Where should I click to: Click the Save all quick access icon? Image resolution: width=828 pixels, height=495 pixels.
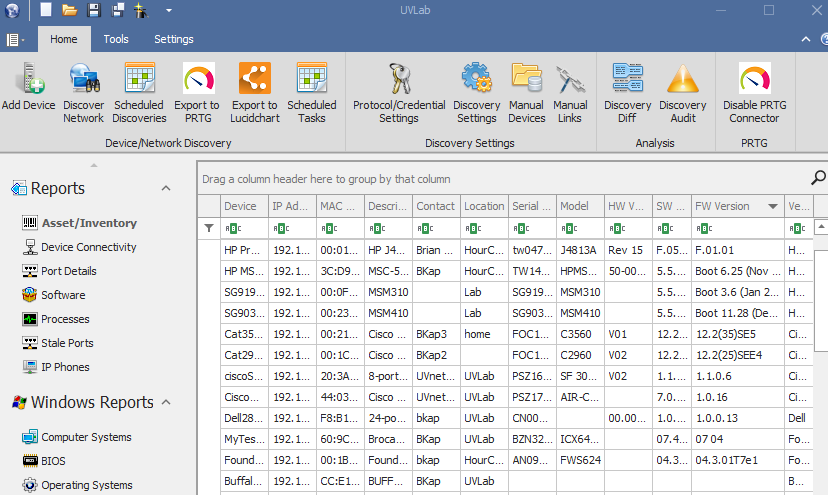click(117, 10)
